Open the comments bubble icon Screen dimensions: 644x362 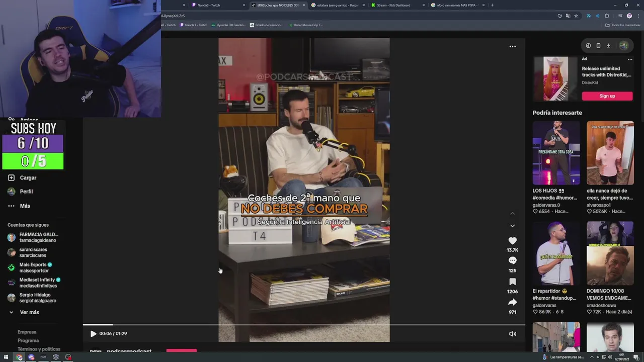(512, 260)
